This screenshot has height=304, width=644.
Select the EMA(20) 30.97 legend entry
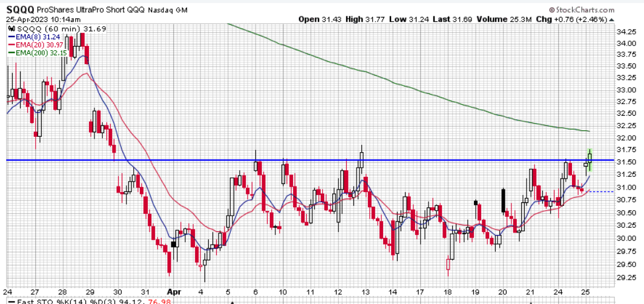coord(39,45)
